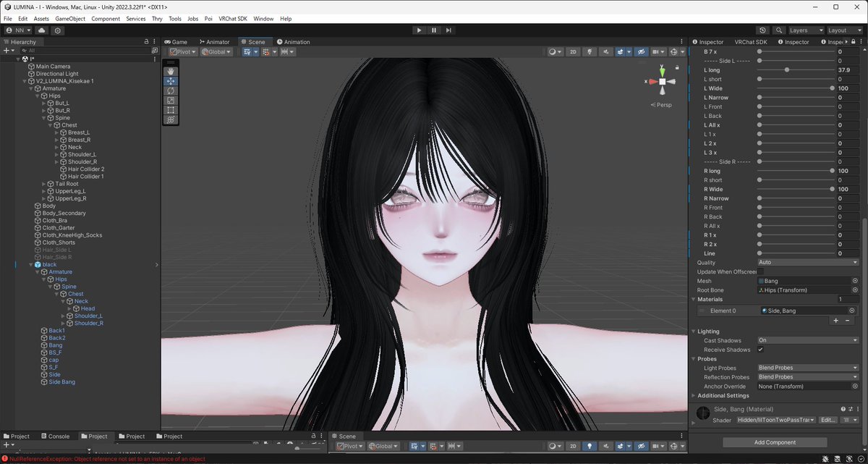Toggle lighting in bottom Scene toolbar
The image size is (868, 464).
[x=590, y=447]
